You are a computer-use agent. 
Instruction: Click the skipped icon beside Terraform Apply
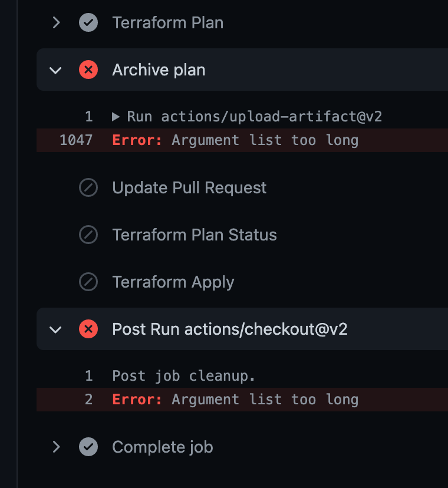88,282
